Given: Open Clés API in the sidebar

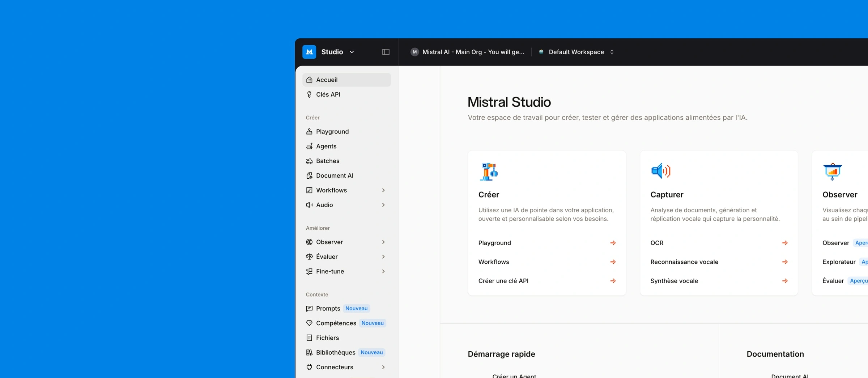Looking at the screenshot, I should [346, 94].
